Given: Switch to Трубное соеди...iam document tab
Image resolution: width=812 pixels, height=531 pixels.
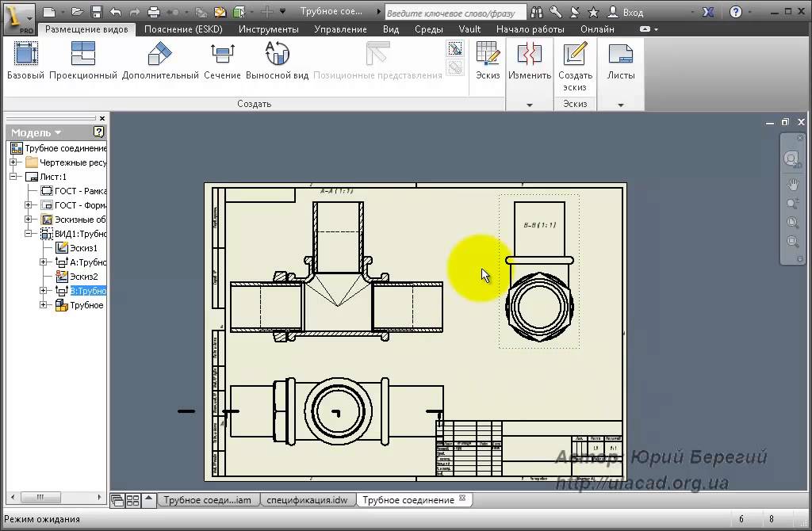Looking at the screenshot, I should click(207, 500).
